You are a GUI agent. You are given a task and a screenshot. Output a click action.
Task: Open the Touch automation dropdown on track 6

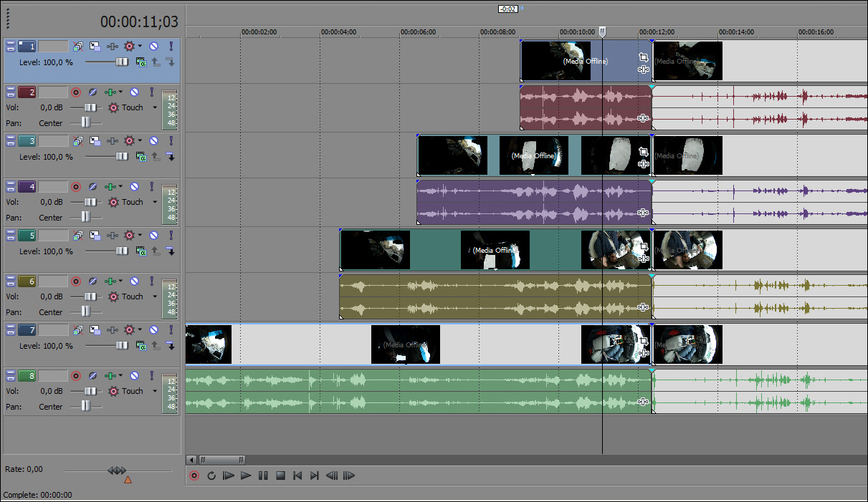pyautogui.click(x=155, y=296)
